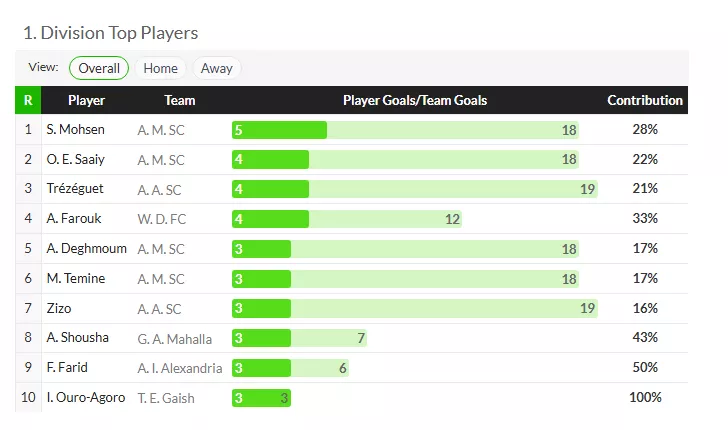This screenshot has height=430, width=728.
Task: Click the Team column header
Action: [180, 100]
